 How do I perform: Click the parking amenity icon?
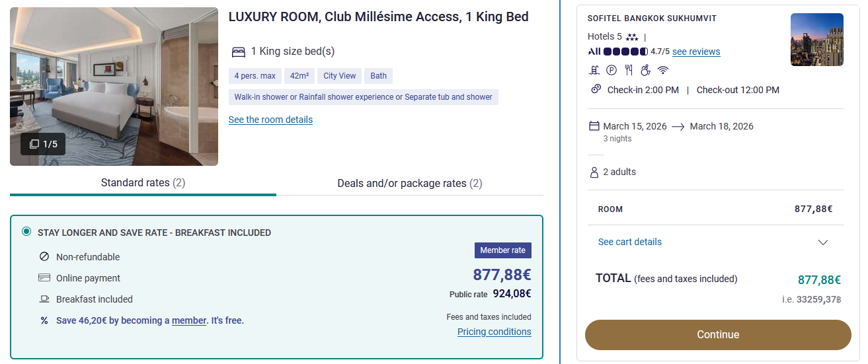pyautogui.click(x=612, y=70)
